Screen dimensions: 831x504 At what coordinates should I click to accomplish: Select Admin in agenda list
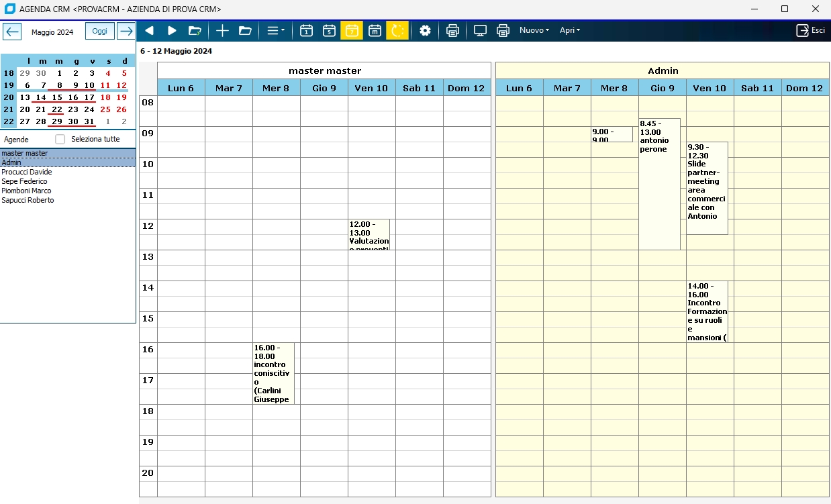(68, 162)
